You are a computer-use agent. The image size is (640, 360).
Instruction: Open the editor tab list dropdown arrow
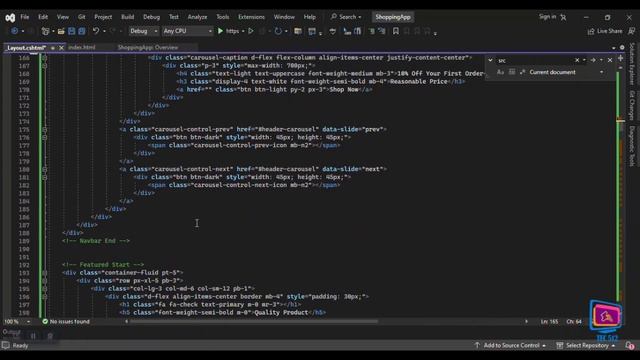point(613,48)
